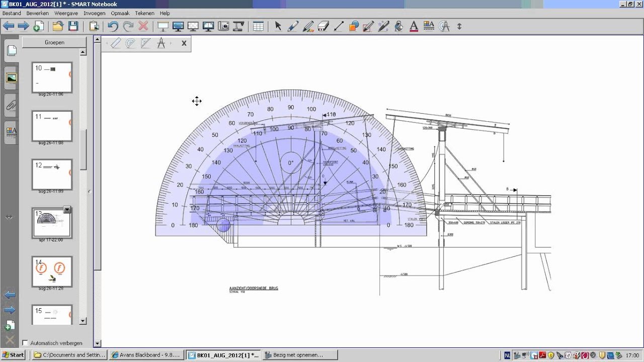Image resolution: width=644 pixels, height=362 pixels.
Task: Toggle Automatisch verbergen checkbox
Action: coord(25,343)
